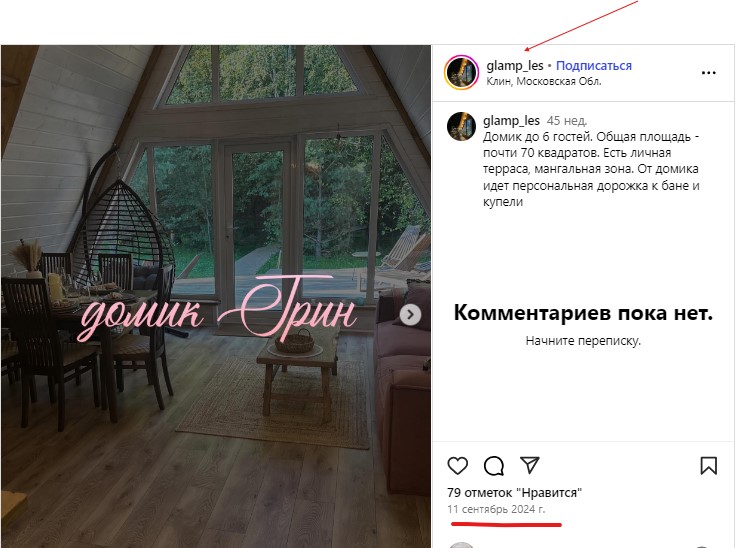The width and height of the screenshot is (736, 548).
Task: Open the three-dot more options menu
Action: click(x=708, y=73)
